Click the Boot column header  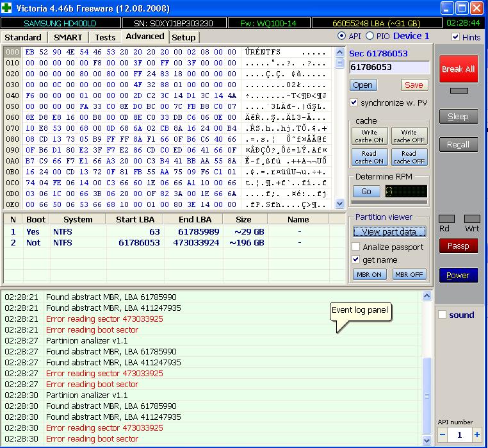36,220
